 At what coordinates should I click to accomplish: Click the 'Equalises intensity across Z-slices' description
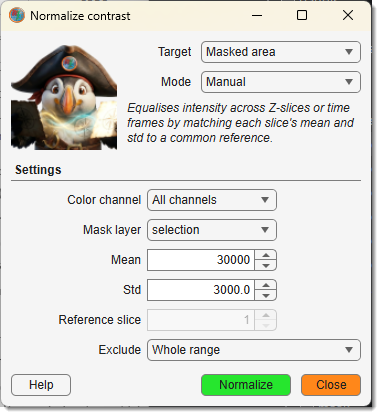coord(240,123)
